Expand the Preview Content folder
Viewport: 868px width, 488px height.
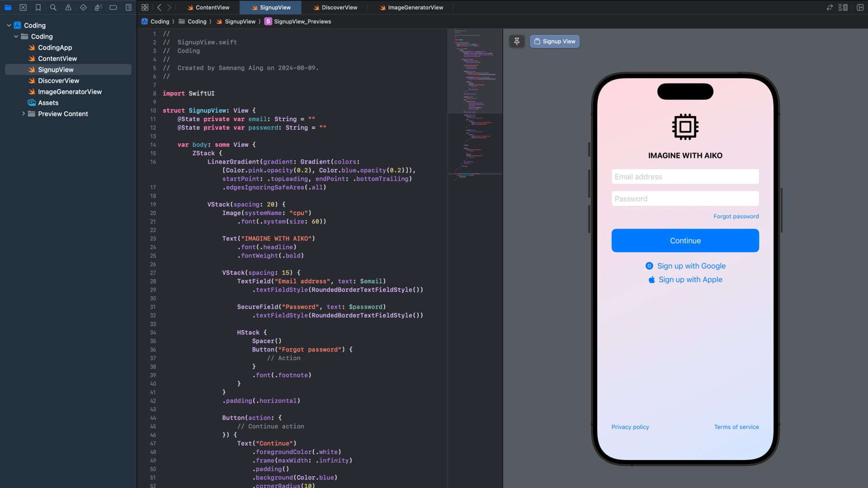coord(24,114)
